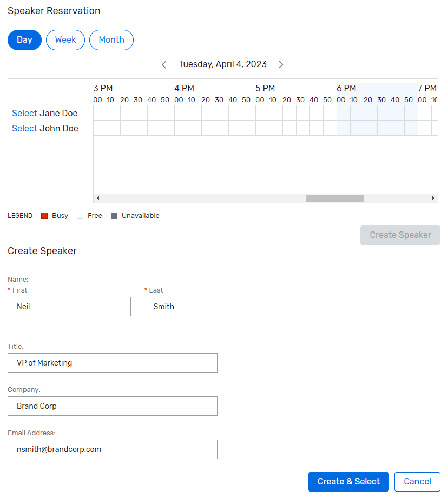Go to previous day using left chevron

164,65
